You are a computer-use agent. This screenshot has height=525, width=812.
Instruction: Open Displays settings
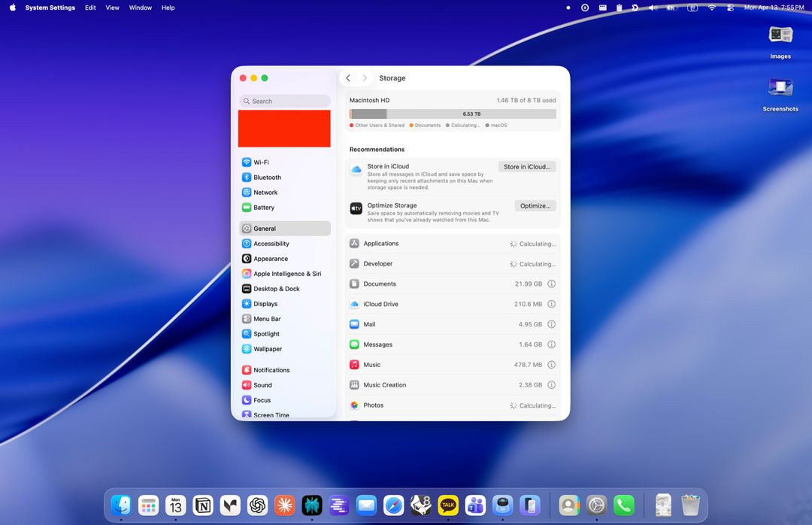click(285, 304)
